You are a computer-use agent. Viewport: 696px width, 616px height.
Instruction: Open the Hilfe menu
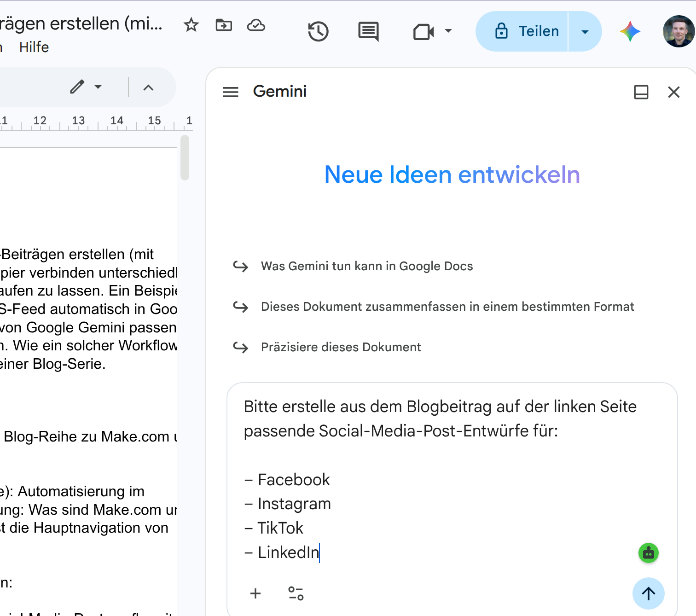[34, 47]
